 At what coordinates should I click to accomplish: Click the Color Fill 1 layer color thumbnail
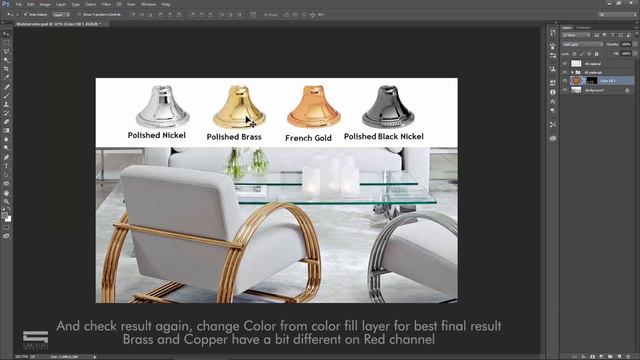tap(576, 80)
